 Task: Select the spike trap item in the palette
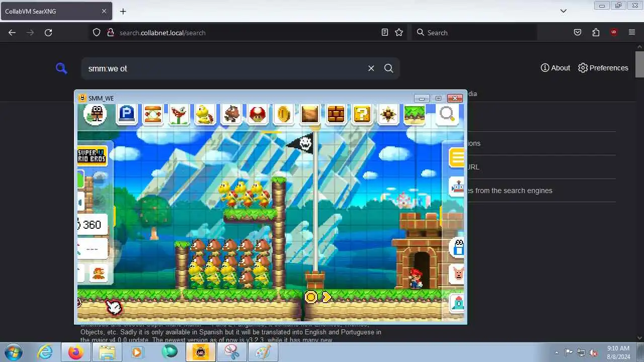[x=388, y=114]
